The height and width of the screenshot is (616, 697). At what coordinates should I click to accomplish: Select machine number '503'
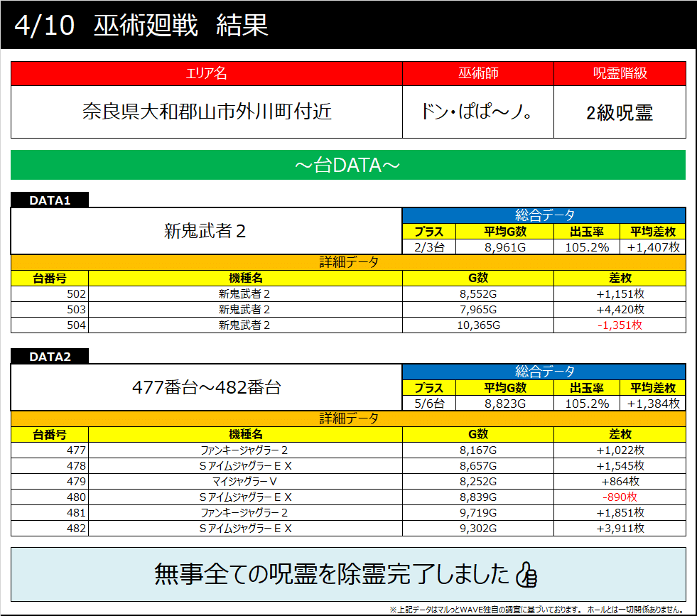point(76,309)
